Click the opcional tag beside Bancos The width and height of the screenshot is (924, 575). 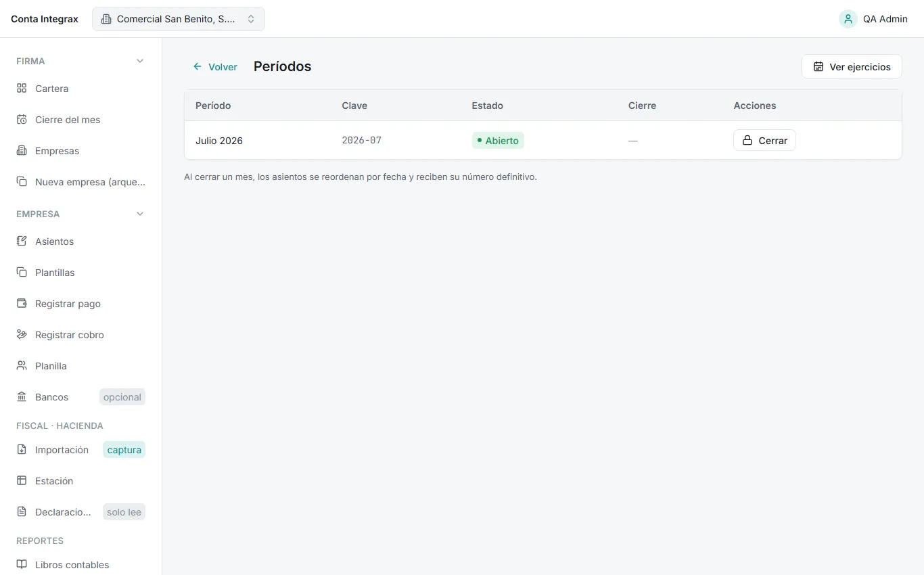(x=122, y=397)
